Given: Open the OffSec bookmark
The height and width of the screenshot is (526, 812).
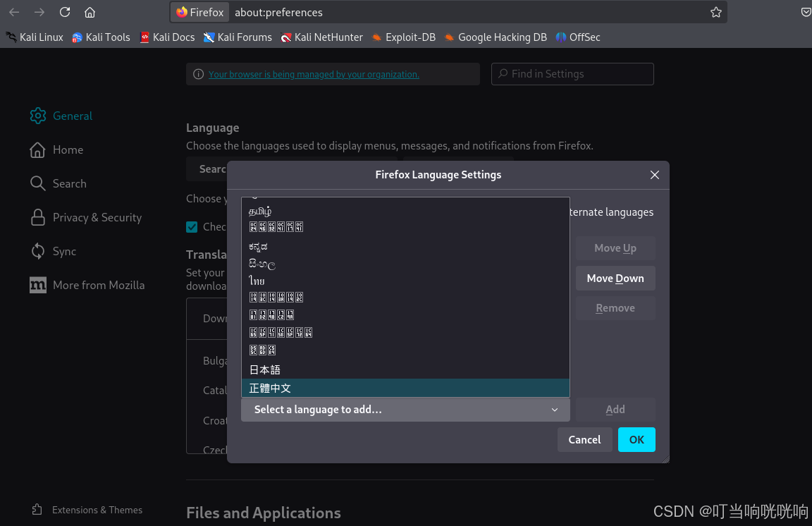Looking at the screenshot, I should coord(578,37).
